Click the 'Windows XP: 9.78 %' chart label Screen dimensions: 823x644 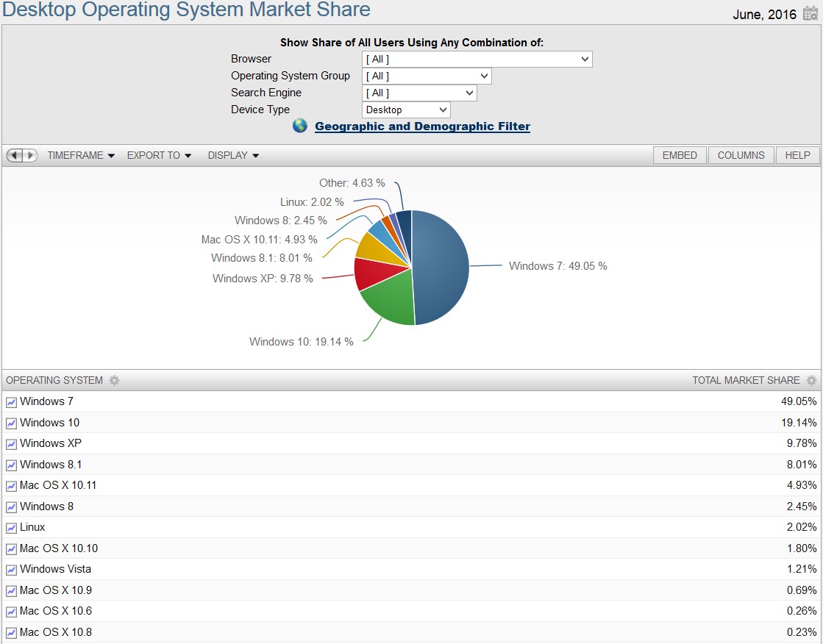[x=263, y=279]
